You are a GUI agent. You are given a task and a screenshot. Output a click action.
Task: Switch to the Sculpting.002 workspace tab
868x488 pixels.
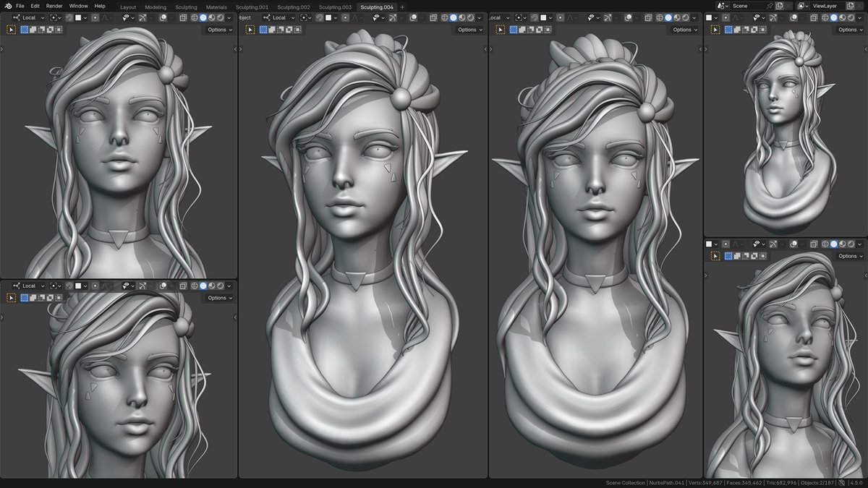coord(294,7)
